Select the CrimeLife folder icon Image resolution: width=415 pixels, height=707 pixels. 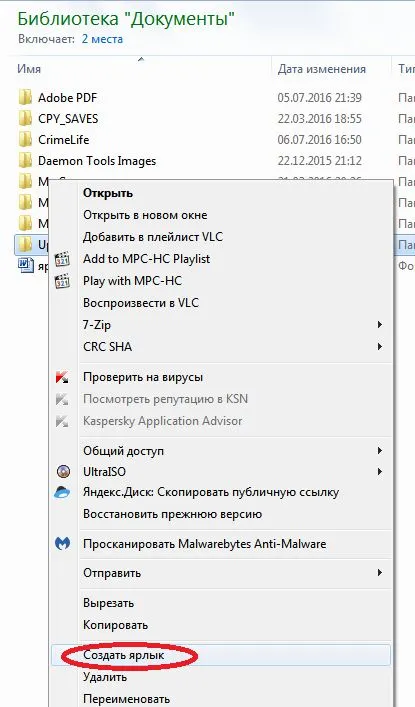tap(26, 140)
